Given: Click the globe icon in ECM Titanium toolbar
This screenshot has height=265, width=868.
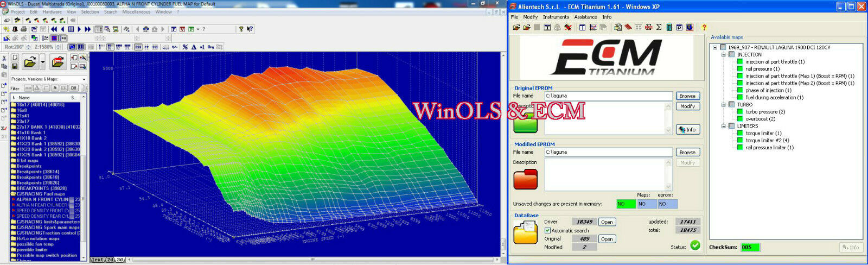Looking at the screenshot, I should click(690, 27).
